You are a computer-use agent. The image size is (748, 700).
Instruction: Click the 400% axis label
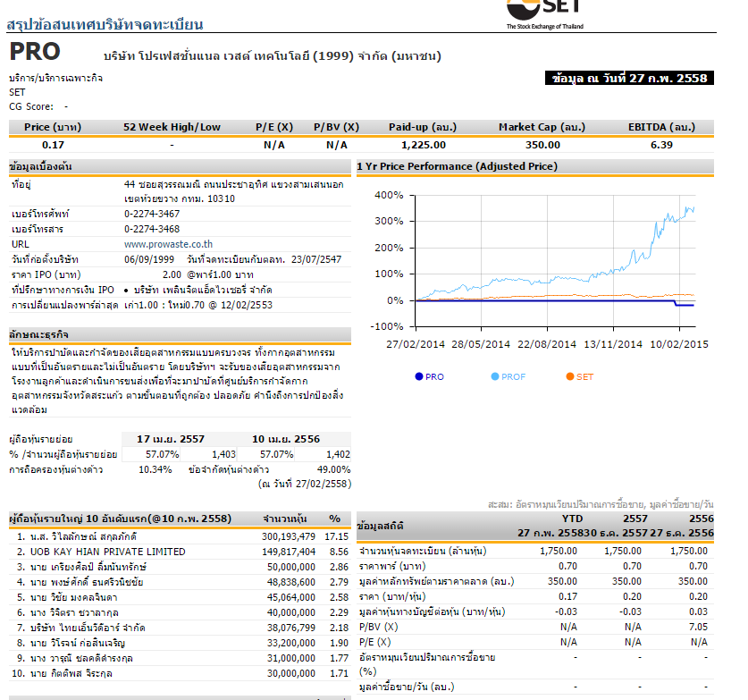[x=389, y=195]
